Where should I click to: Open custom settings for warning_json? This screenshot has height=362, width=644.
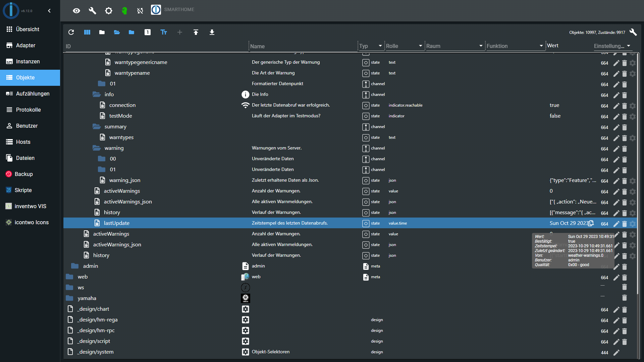coord(633,181)
